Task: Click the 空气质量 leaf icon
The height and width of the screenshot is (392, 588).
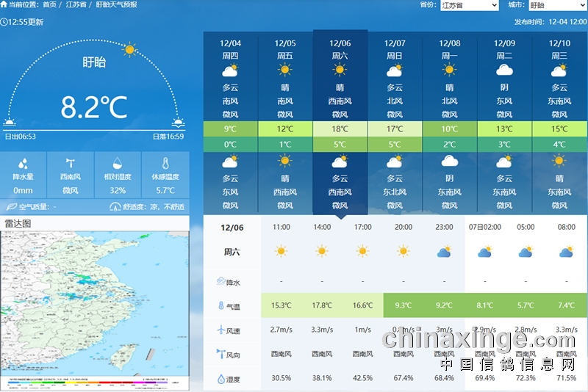Action: pos(12,207)
